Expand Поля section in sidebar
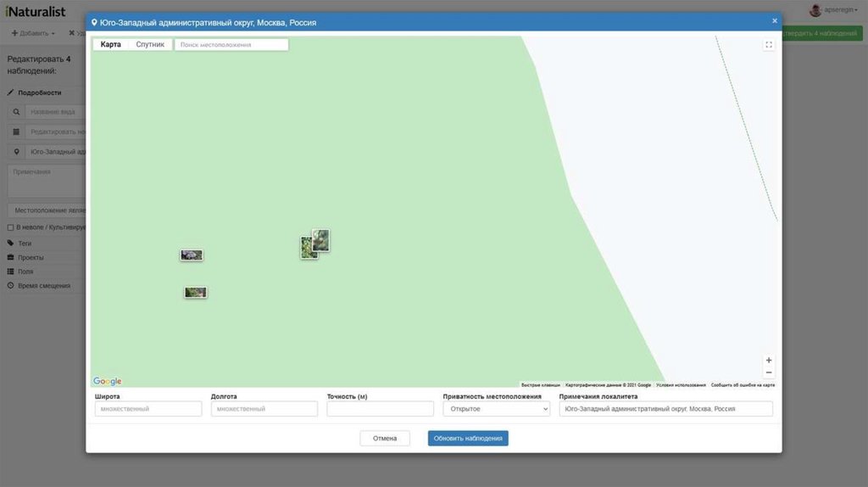The width and height of the screenshot is (868, 487). click(25, 271)
